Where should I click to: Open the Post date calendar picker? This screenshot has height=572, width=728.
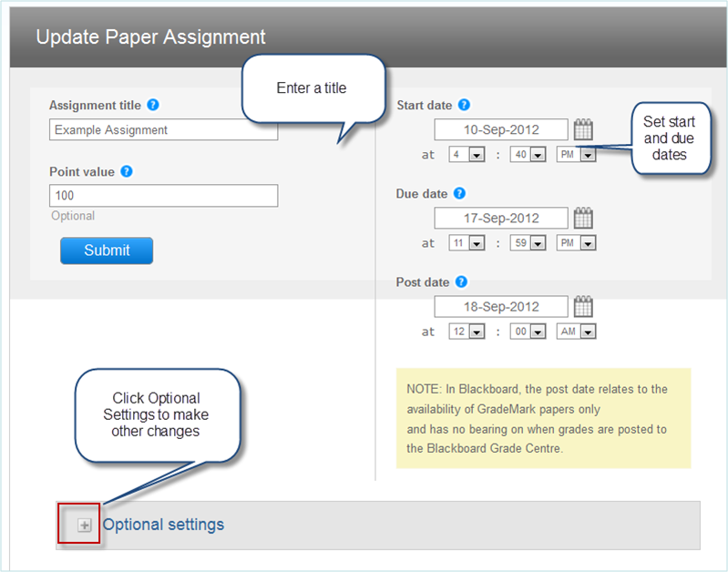tap(583, 307)
